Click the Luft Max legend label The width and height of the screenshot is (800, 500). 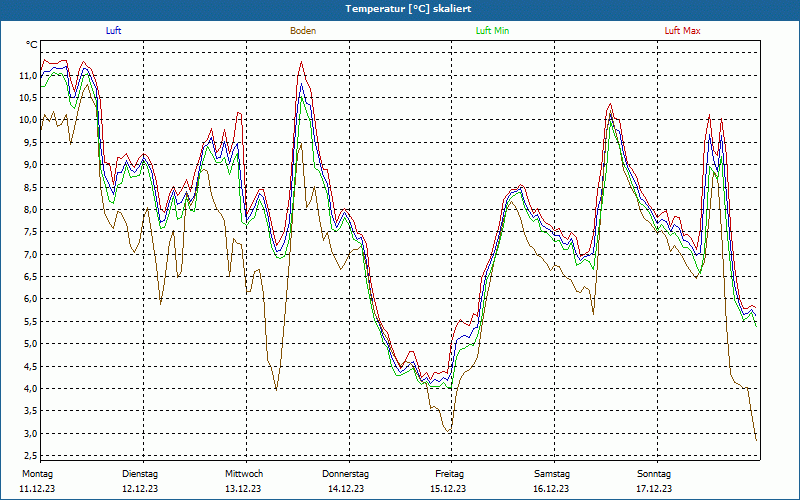(x=682, y=31)
